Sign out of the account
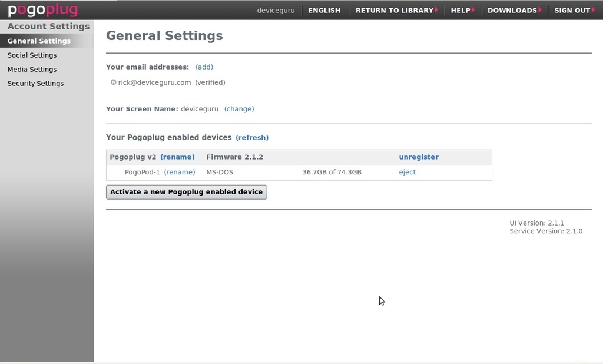 pyautogui.click(x=574, y=11)
